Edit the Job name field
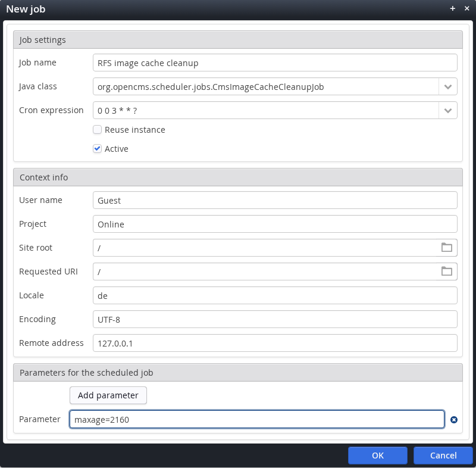 point(275,63)
